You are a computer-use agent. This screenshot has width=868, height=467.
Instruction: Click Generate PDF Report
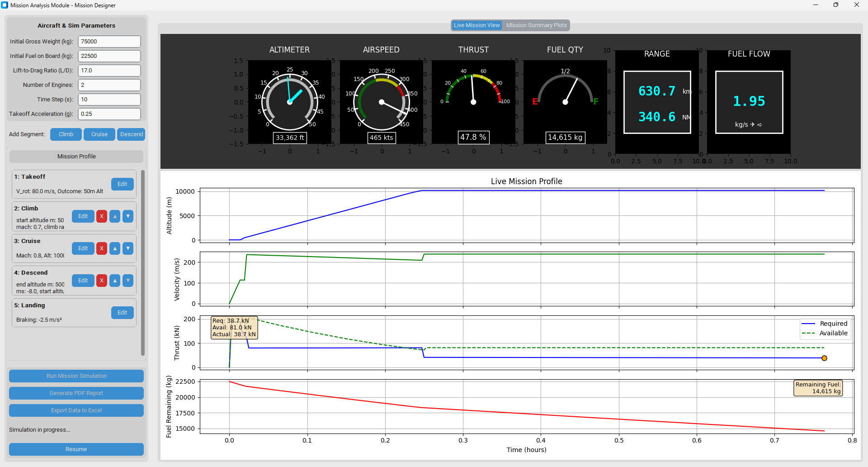(x=76, y=393)
